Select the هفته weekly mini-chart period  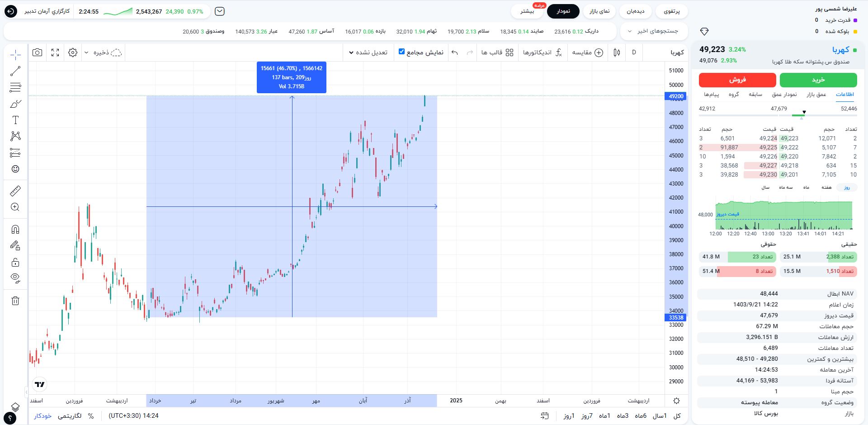[826, 187]
